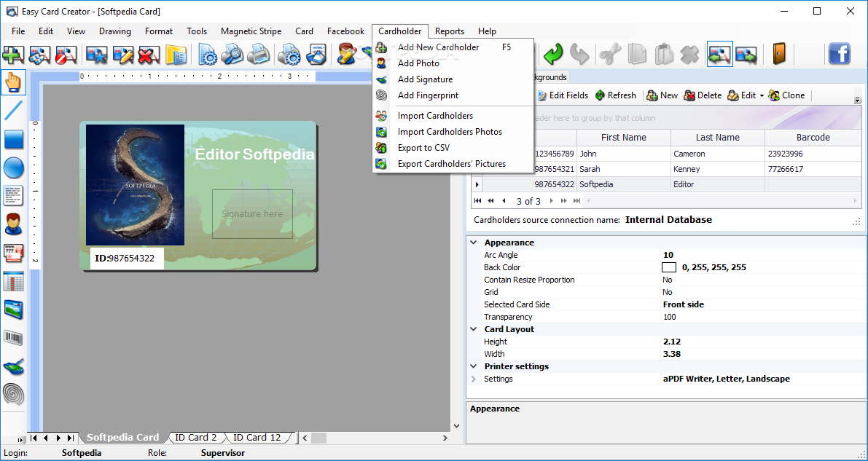Click the Edit Fields button
868x461 pixels.
[563, 95]
